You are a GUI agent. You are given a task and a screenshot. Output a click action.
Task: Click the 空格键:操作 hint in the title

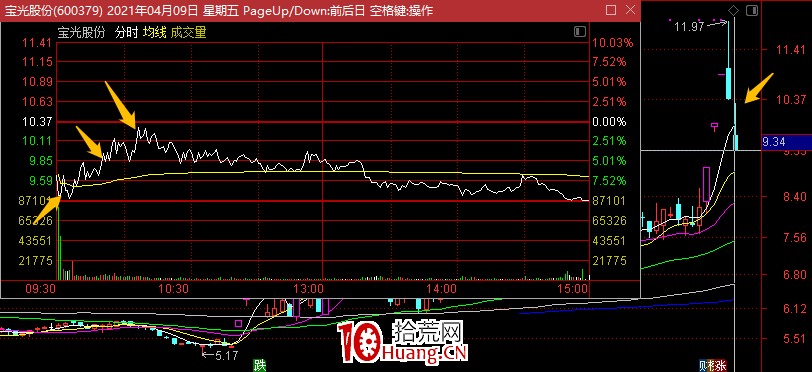click(401, 10)
